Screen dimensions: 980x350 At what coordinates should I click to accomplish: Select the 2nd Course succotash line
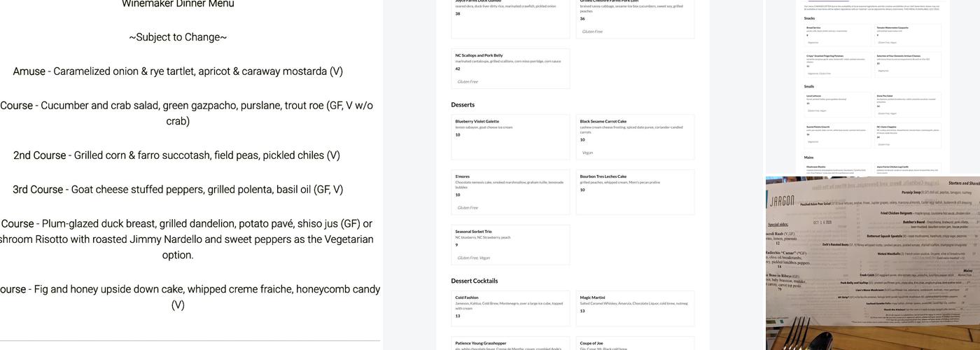pyautogui.click(x=177, y=155)
